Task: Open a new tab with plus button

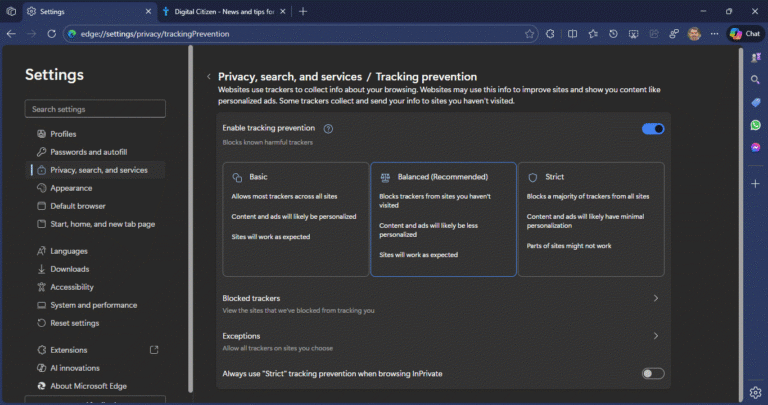Action: click(x=303, y=11)
